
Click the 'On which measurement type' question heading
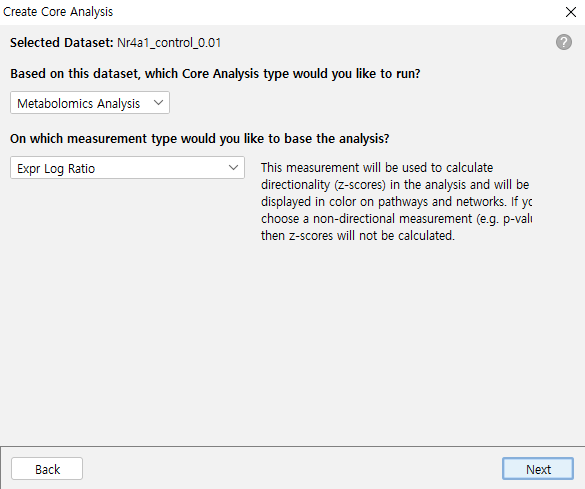coord(200,139)
